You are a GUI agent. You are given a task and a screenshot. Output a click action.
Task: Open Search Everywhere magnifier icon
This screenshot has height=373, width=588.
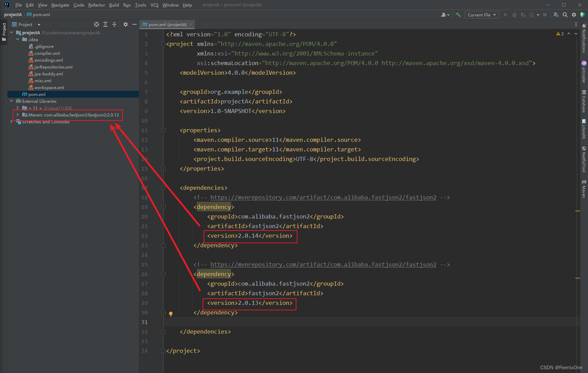[565, 15]
